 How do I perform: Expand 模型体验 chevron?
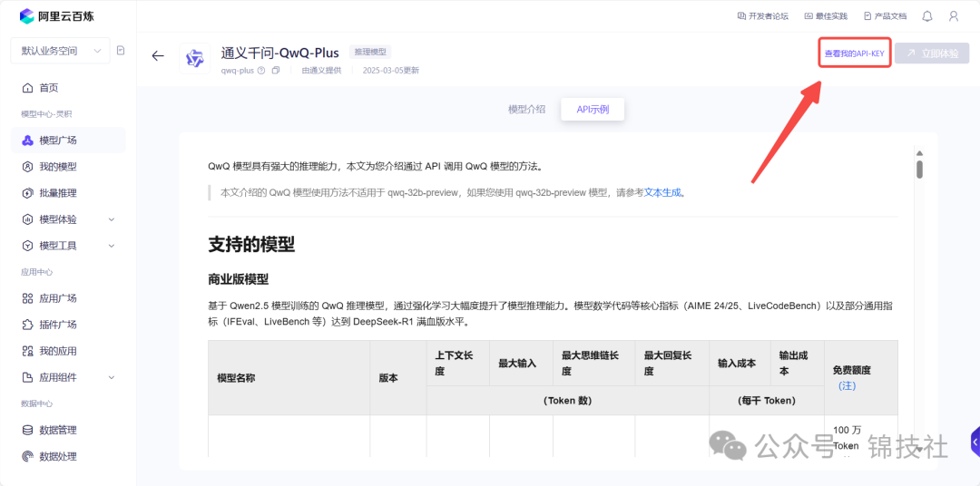point(112,219)
